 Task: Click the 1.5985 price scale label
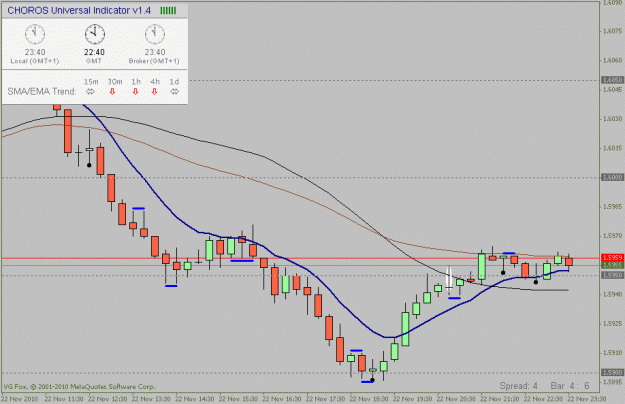point(613,207)
